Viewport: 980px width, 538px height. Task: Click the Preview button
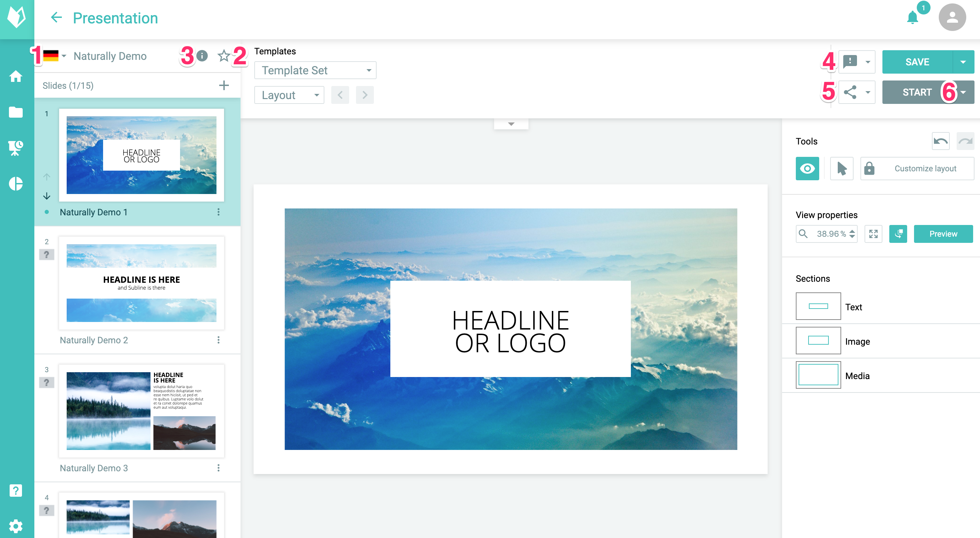[x=944, y=234]
